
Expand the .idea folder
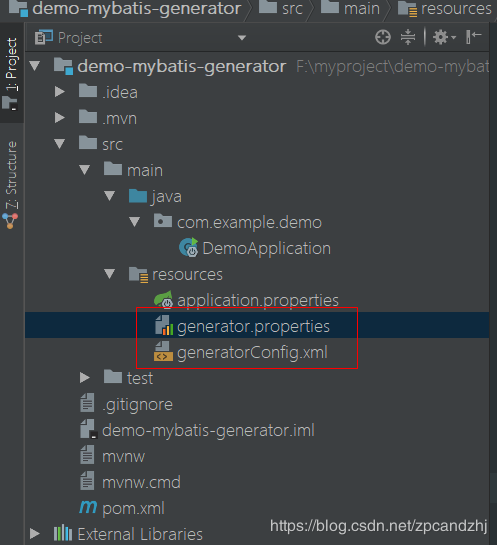click(x=60, y=92)
